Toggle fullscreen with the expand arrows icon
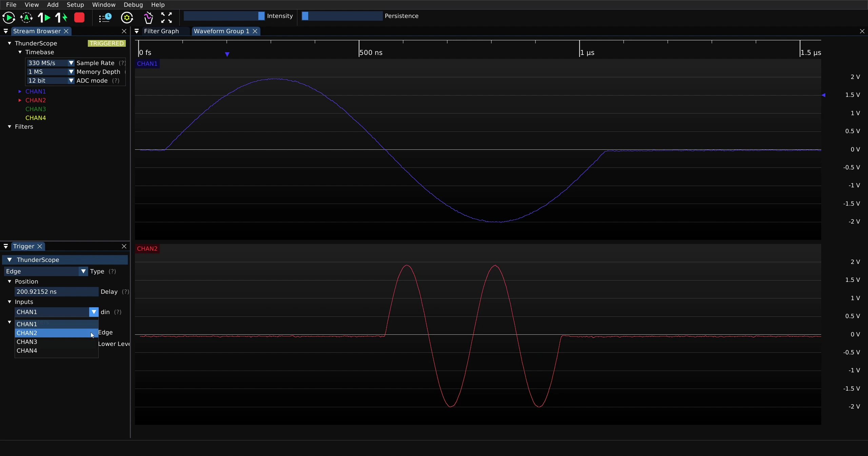 [x=166, y=18]
